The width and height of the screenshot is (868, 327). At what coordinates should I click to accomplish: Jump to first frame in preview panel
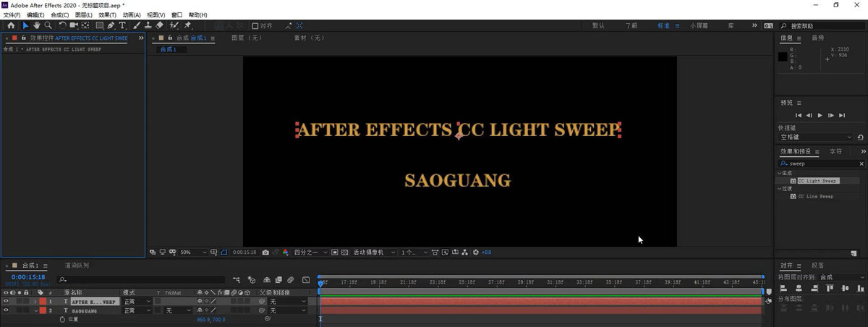798,115
